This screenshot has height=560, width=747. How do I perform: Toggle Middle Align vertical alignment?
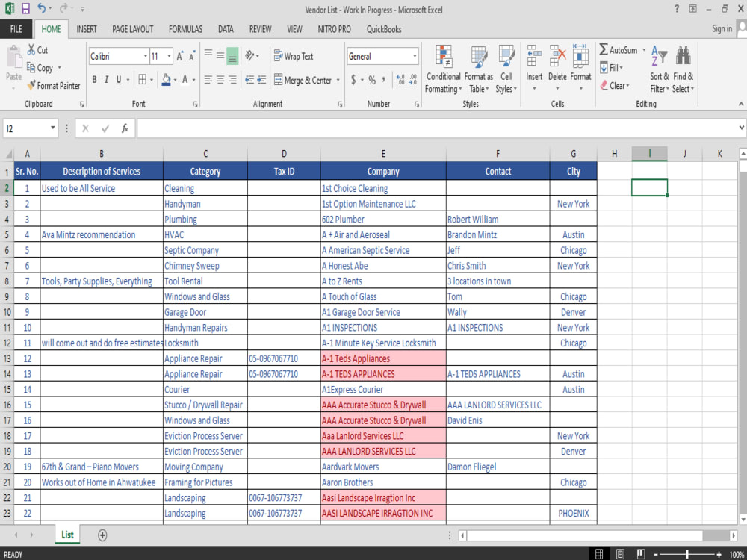point(220,56)
